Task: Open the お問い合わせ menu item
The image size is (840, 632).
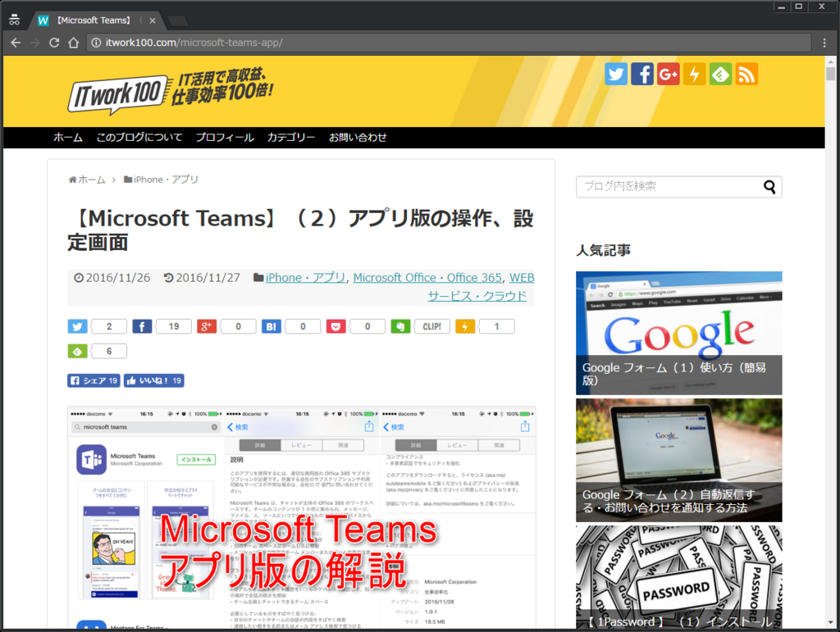Action: click(x=358, y=137)
